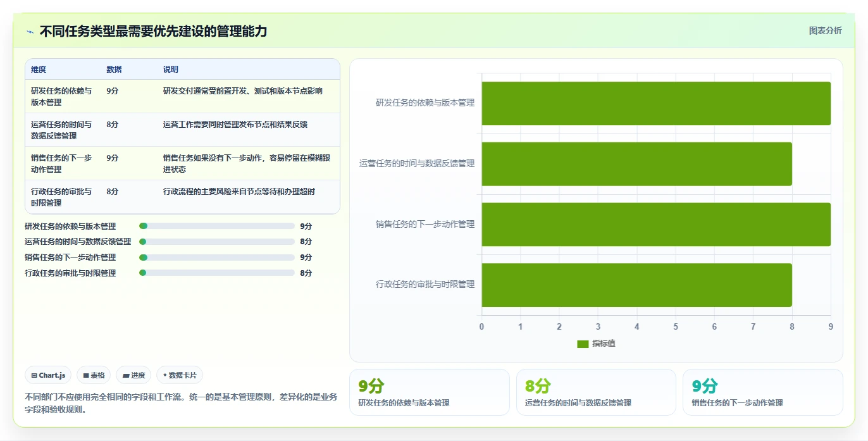Screen dimensions: 868x441
Task: Click the progress bar for 研发任务的依赖与版本管理
Action: tap(217, 226)
